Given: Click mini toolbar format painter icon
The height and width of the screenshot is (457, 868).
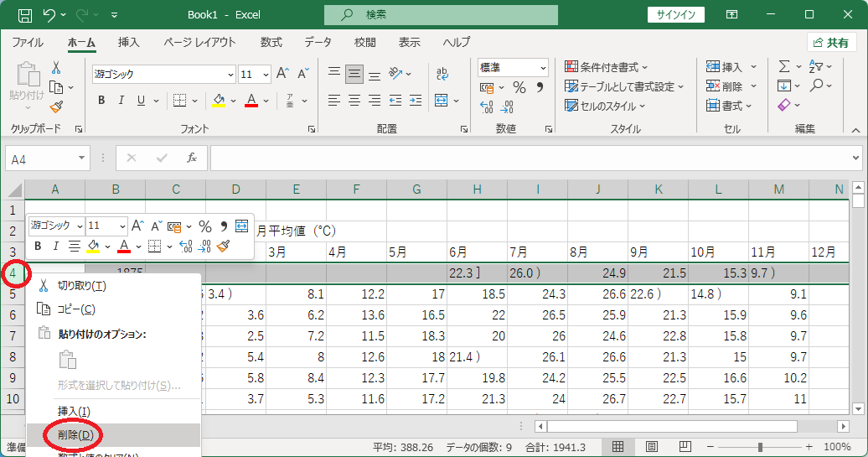Looking at the screenshot, I should pyautogui.click(x=223, y=246).
